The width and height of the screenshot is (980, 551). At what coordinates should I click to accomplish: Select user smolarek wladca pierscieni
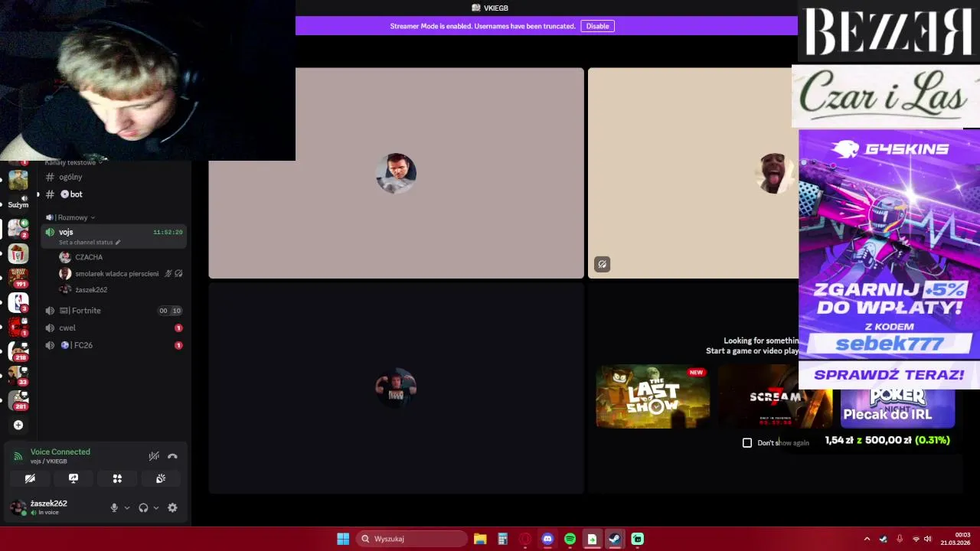(116, 273)
